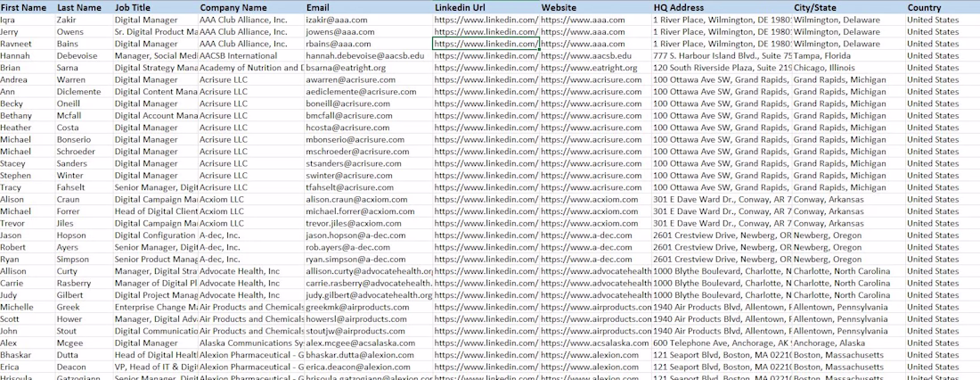Click the ryan.simpson@a-dec.com cell
980x380 pixels.
369,260
